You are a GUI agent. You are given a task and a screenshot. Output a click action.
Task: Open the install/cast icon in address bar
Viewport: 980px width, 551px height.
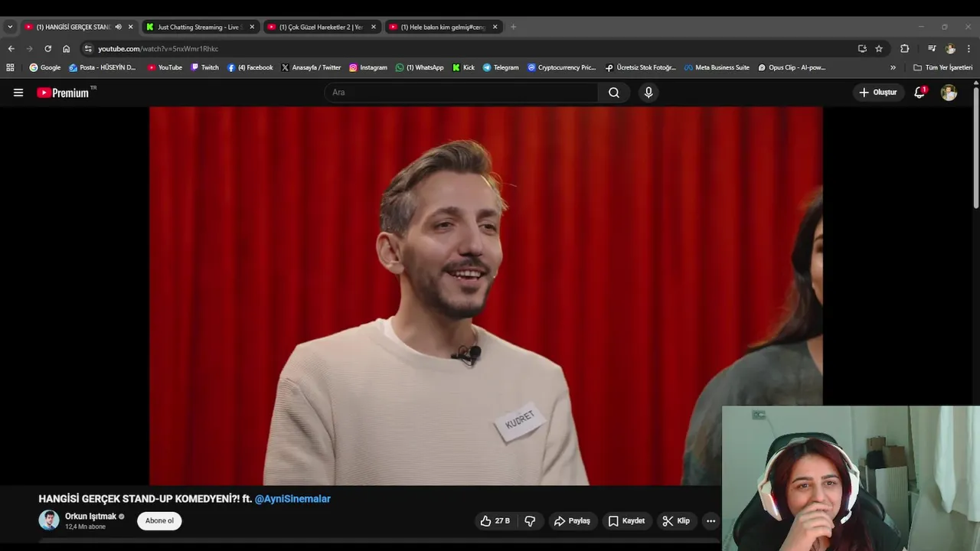click(862, 48)
